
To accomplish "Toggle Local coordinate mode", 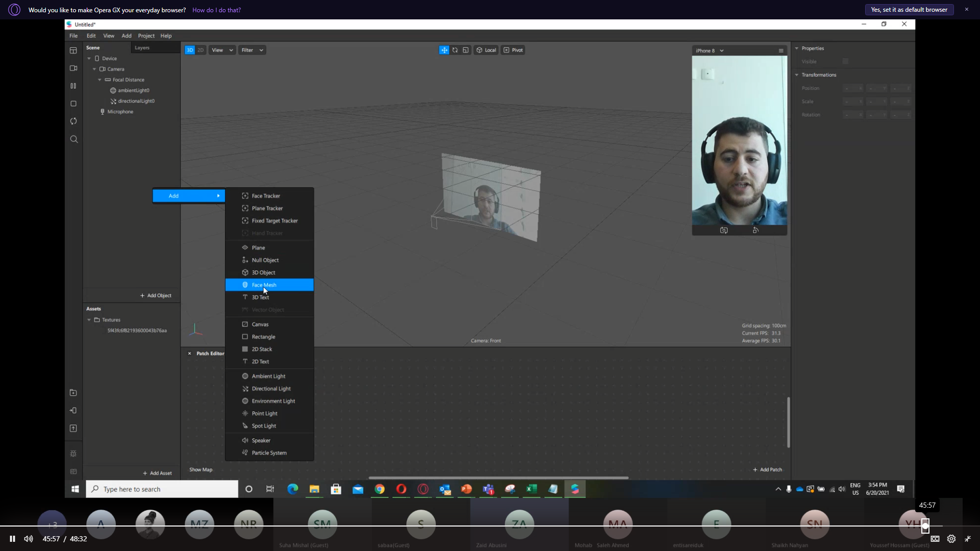I will click(486, 50).
